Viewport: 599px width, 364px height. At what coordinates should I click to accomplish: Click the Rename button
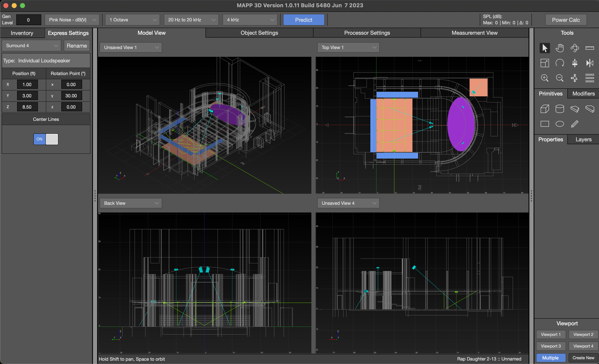coord(77,46)
